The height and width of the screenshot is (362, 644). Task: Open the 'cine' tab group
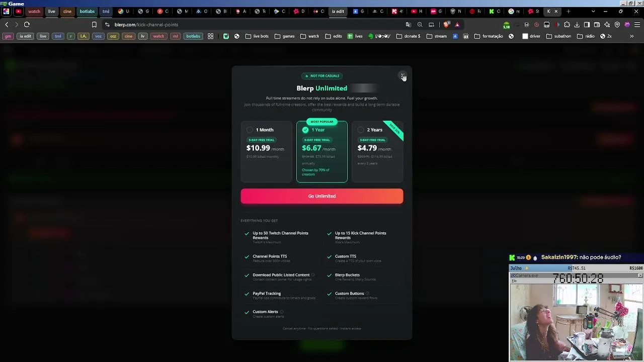pos(67,11)
